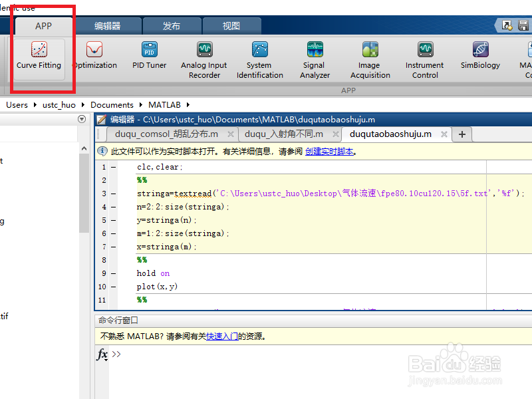Click the left panel vertical scrollbar thumb
The image size is (532, 399).
(84, 194)
